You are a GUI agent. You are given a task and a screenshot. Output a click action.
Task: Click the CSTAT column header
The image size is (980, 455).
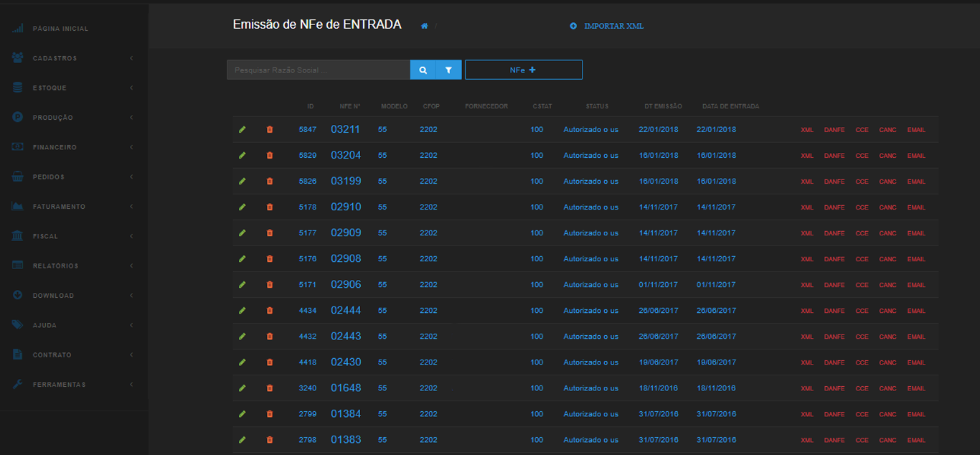542,106
